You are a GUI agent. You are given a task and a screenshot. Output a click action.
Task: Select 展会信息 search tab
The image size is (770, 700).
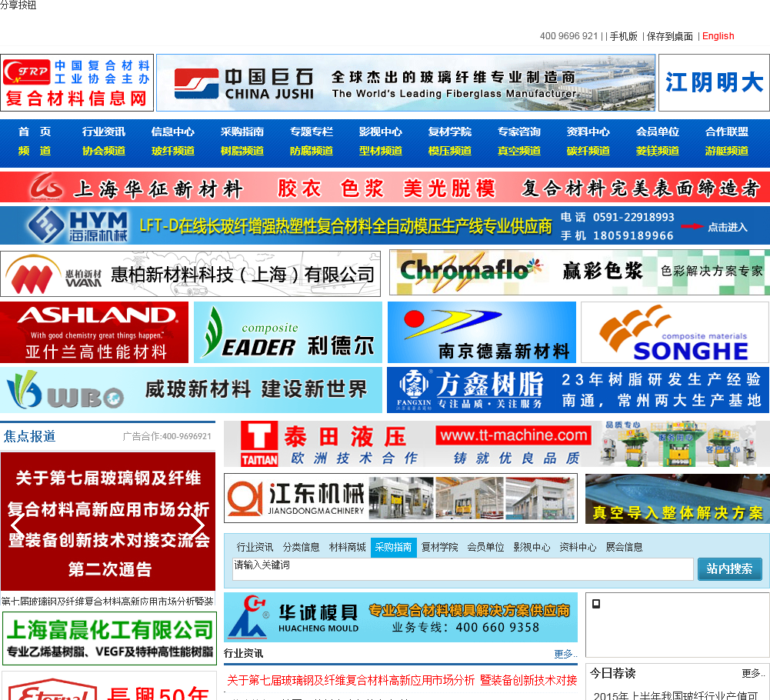624,547
